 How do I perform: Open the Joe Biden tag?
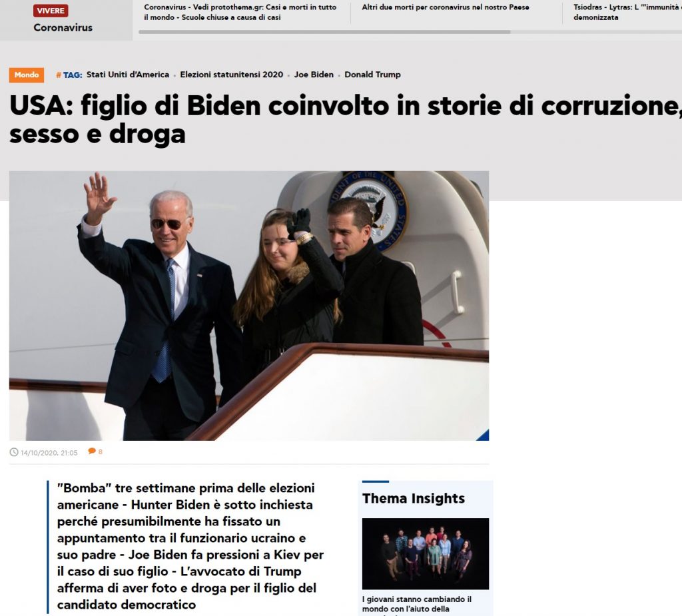(314, 75)
